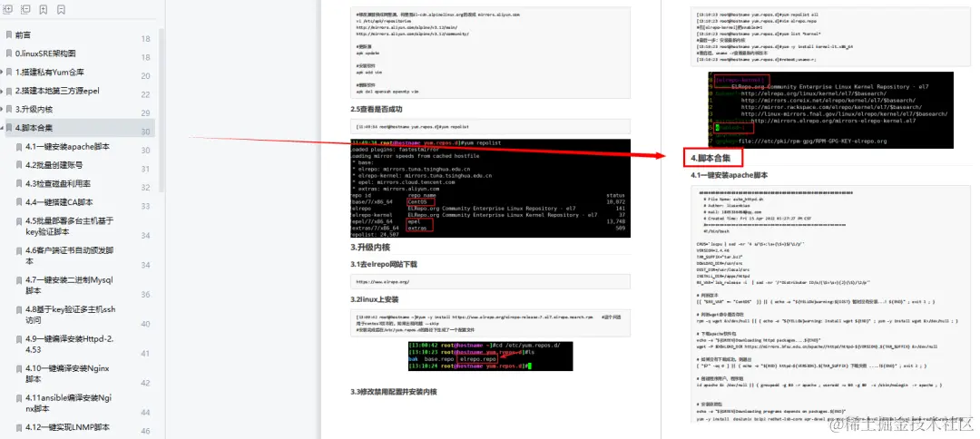Click the bookmark icon beside 4.8基于key验证多主机ssh访问

pos(19,309)
